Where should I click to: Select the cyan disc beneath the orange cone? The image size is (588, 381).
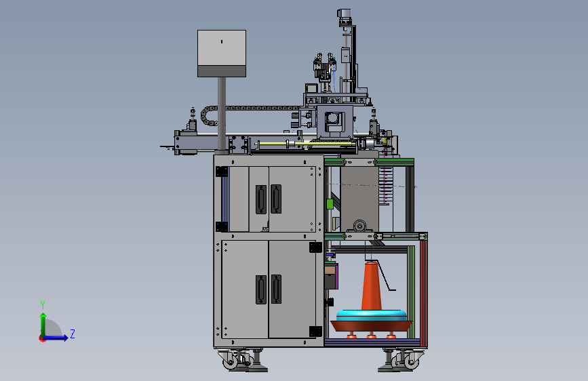(371, 315)
